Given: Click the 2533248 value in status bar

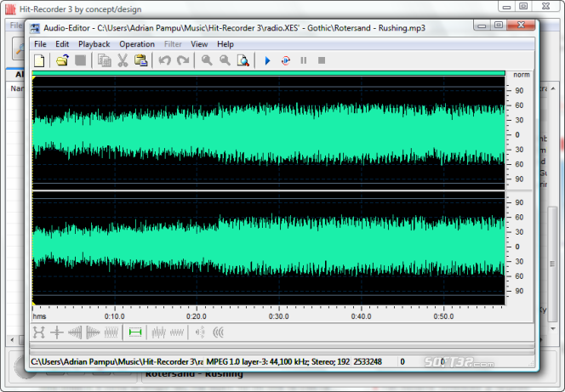Looking at the screenshot, I should [368, 361].
